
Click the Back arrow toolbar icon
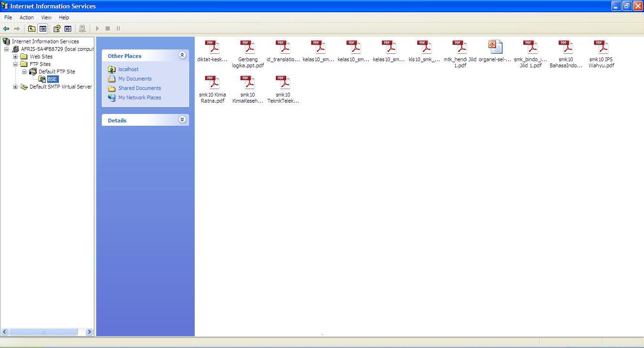[6, 29]
